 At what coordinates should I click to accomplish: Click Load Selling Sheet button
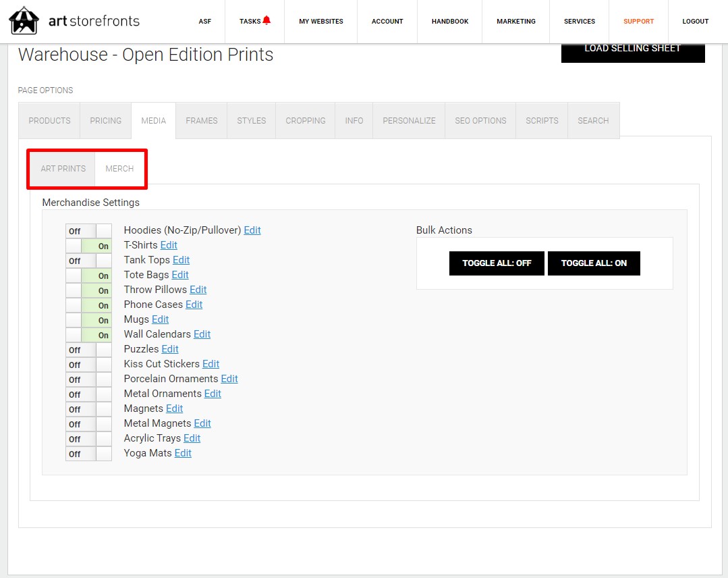[x=633, y=52]
